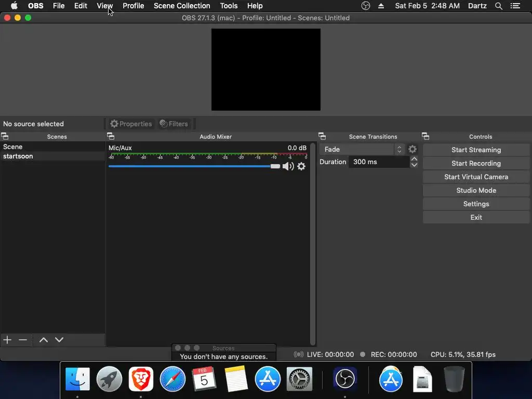Image resolution: width=532 pixels, height=399 pixels.
Task: Open Calendar from the dock
Action: (x=204, y=379)
